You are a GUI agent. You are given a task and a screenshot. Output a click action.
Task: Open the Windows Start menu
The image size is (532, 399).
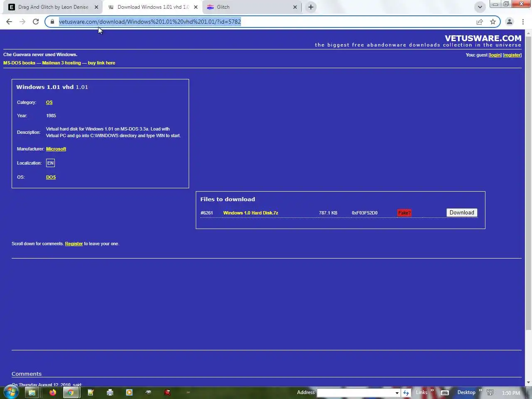click(11, 392)
